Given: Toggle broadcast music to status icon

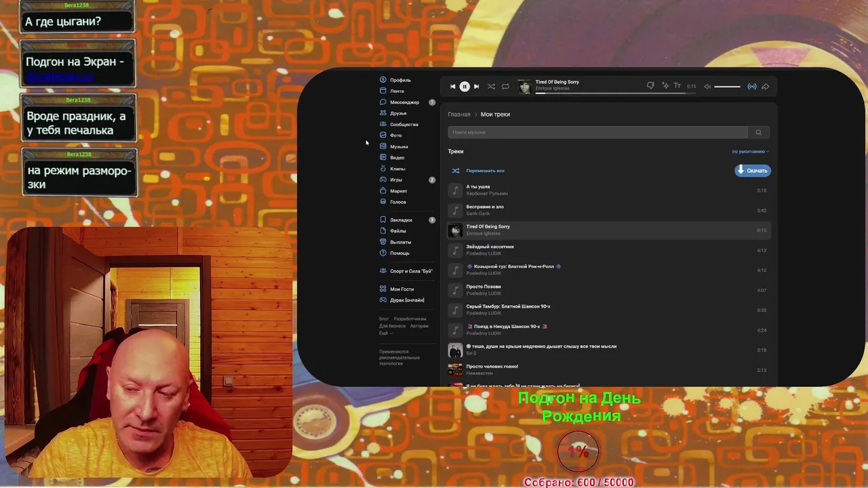Looking at the screenshot, I should [x=752, y=87].
